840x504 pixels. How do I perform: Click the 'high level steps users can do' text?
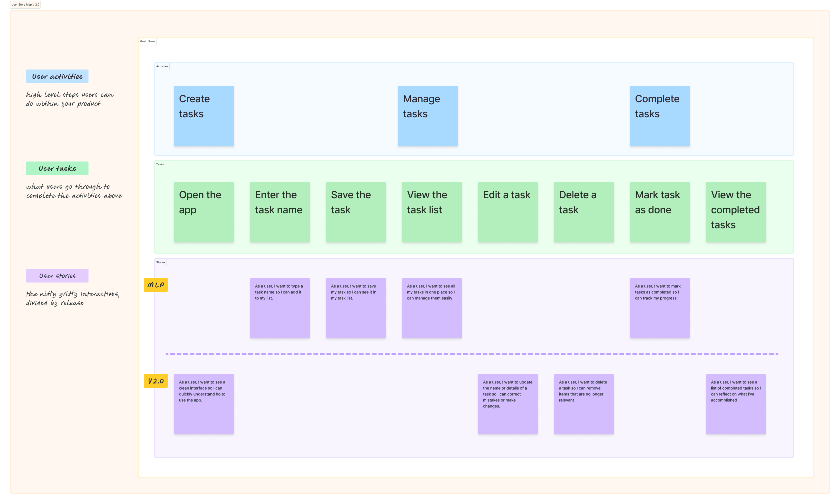[x=69, y=99]
